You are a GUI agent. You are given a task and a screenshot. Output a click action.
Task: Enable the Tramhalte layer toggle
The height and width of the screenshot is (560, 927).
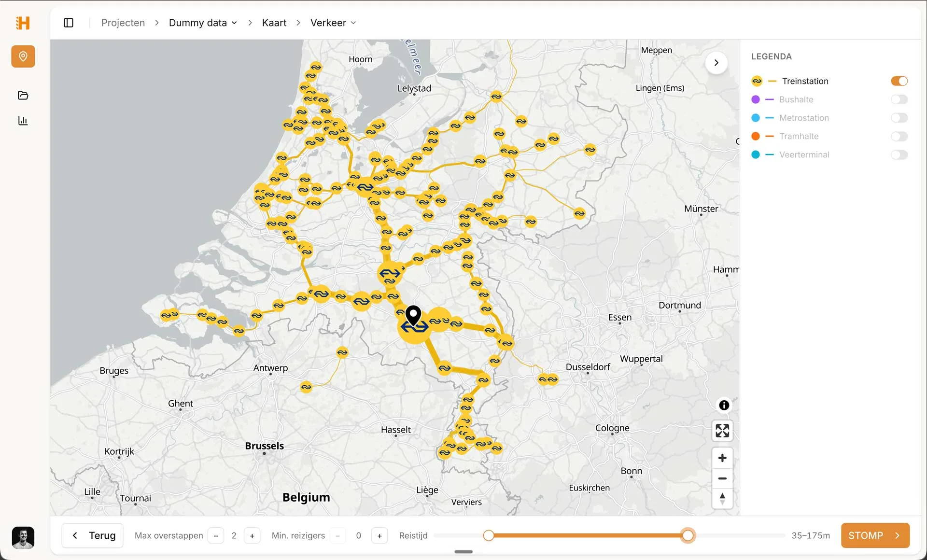coord(899,136)
